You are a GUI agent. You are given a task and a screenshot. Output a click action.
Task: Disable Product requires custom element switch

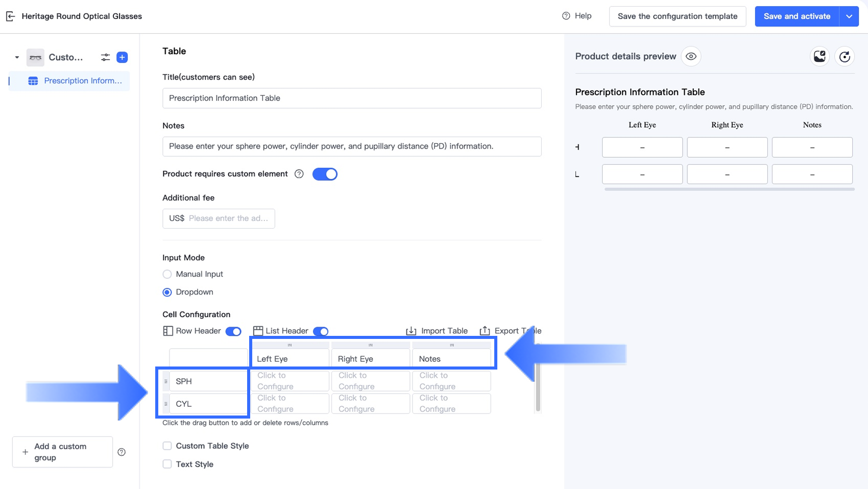tap(325, 174)
